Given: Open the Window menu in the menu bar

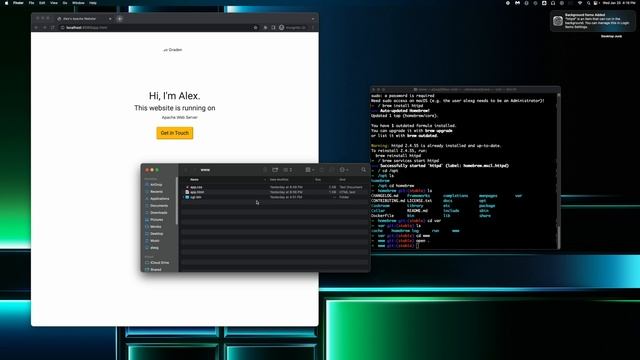Looking at the screenshot, I should click(x=78, y=3).
